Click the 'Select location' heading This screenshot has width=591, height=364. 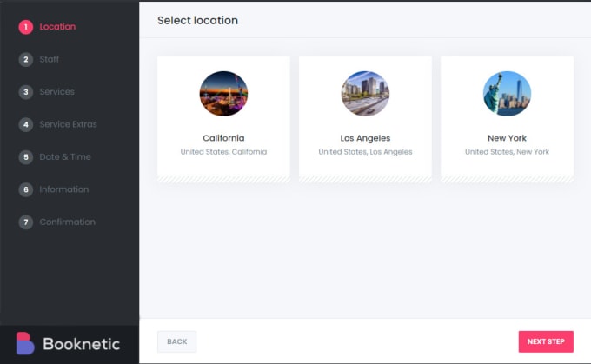[197, 20]
